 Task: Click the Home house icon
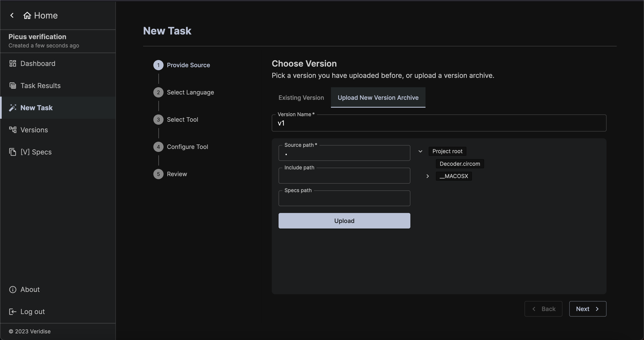(27, 16)
